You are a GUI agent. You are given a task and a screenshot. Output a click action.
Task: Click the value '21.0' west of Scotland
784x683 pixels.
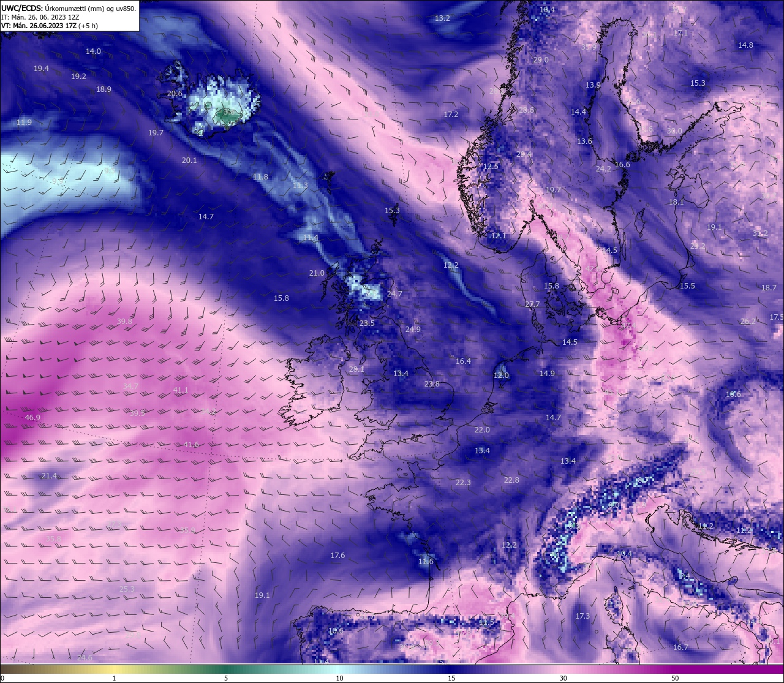pyautogui.click(x=317, y=273)
